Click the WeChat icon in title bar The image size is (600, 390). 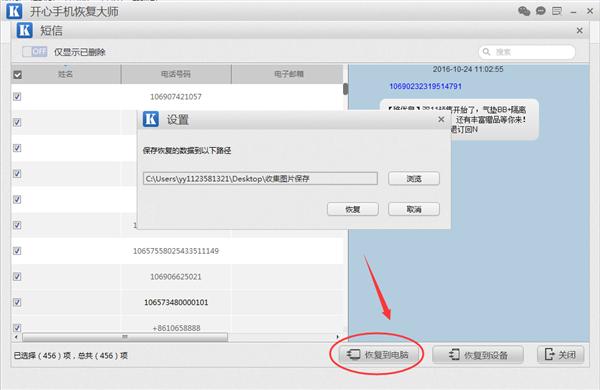tap(524, 11)
